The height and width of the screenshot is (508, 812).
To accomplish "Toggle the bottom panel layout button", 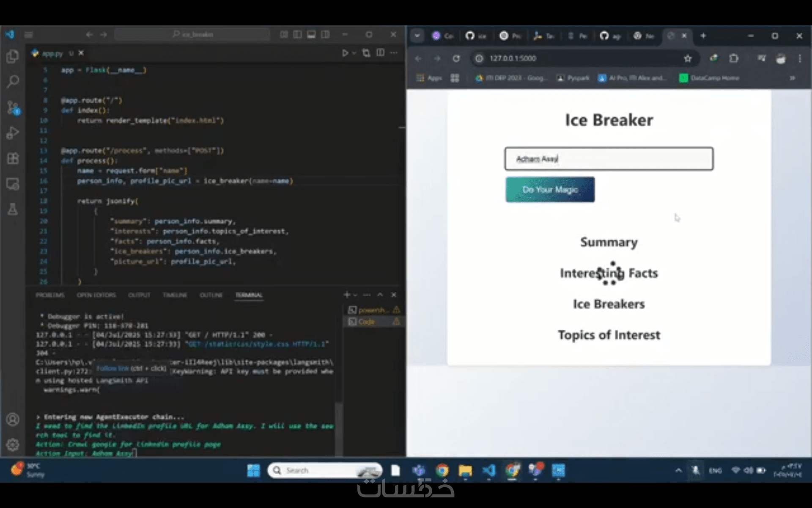I will pos(311,35).
